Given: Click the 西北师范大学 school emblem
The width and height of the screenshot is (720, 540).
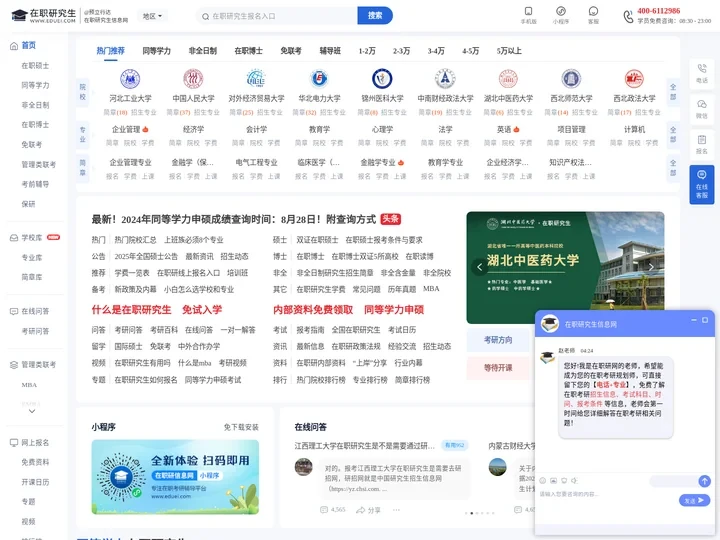Looking at the screenshot, I should click(571, 79).
